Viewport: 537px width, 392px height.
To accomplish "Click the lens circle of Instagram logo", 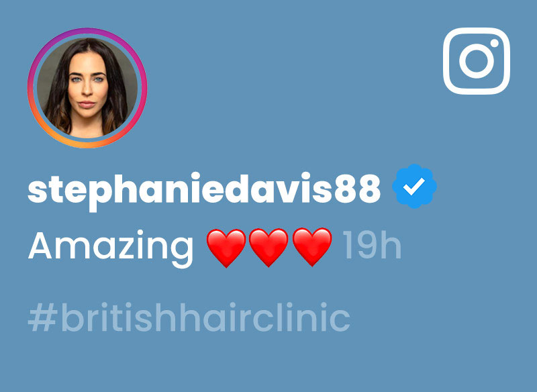I will click(477, 61).
